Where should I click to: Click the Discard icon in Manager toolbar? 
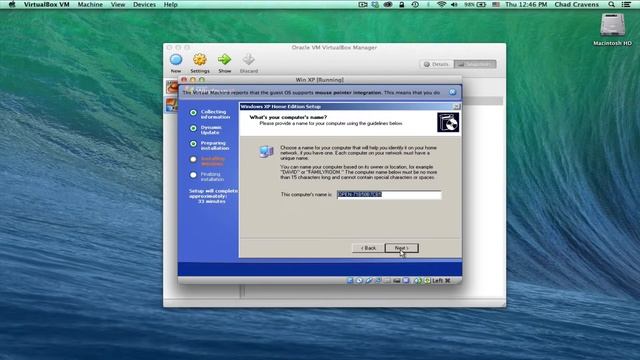[x=249, y=60]
